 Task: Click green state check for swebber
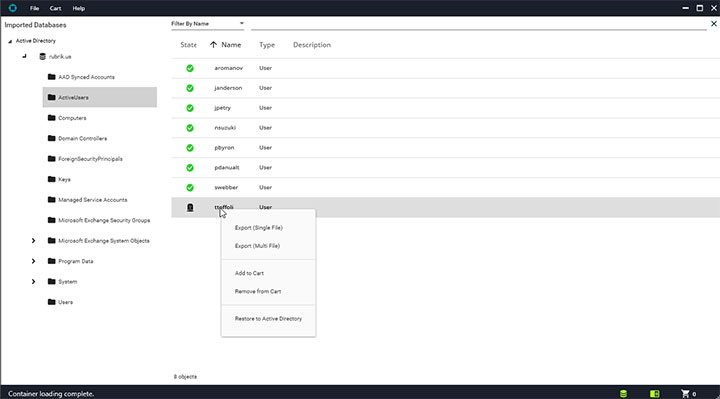tap(190, 187)
